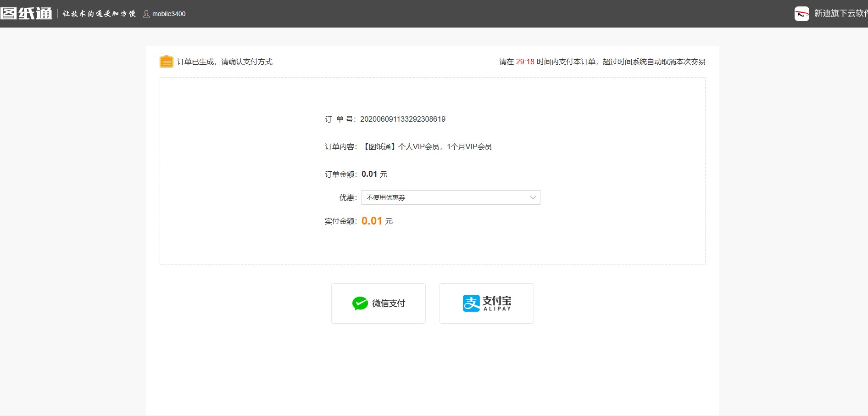868x416 pixels.
Task: Click the black 订单金额 0.01 amount
Action: click(369, 174)
